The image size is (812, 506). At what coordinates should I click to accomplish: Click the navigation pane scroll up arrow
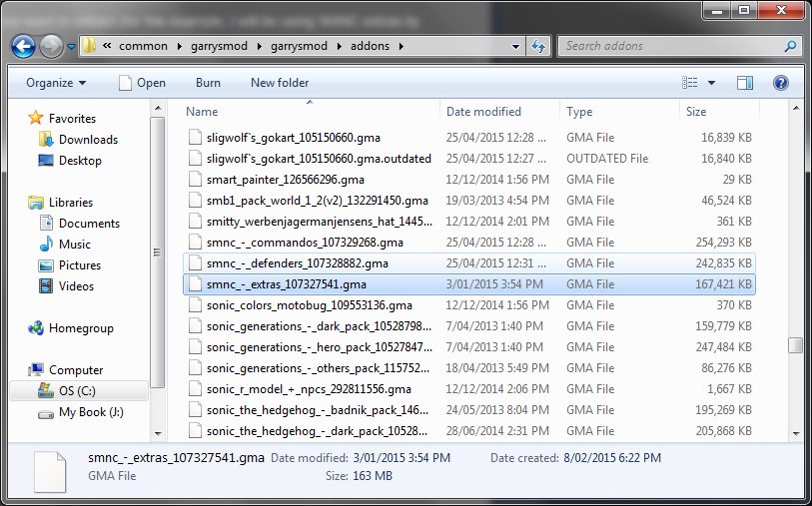coord(158,109)
